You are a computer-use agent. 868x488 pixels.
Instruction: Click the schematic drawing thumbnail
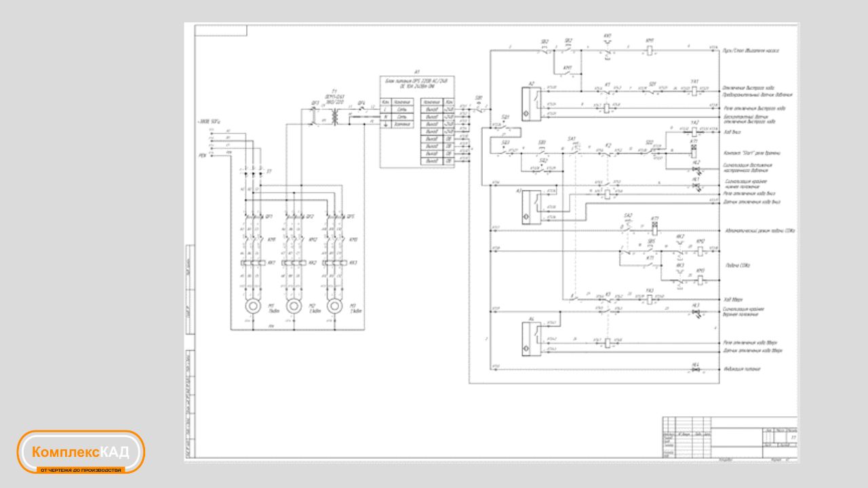click(492, 243)
